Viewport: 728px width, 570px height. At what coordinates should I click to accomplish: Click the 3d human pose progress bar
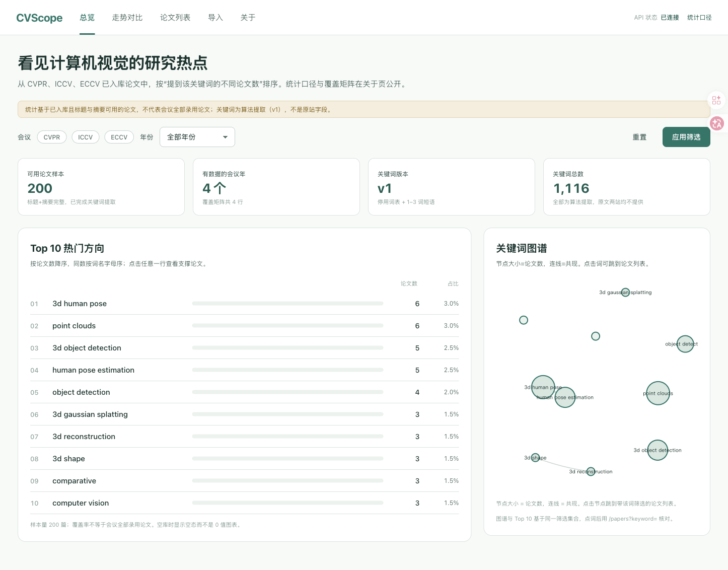pyautogui.click(x=287, y=304)
